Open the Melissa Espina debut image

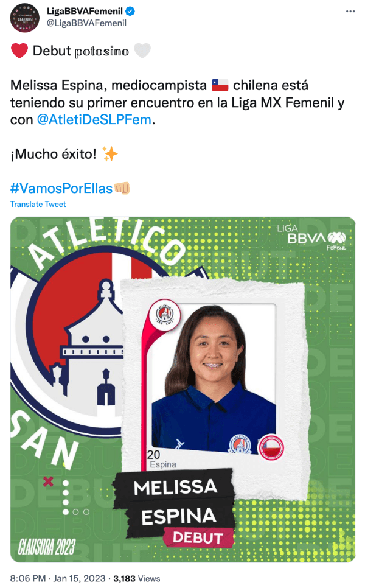(183, 389)
